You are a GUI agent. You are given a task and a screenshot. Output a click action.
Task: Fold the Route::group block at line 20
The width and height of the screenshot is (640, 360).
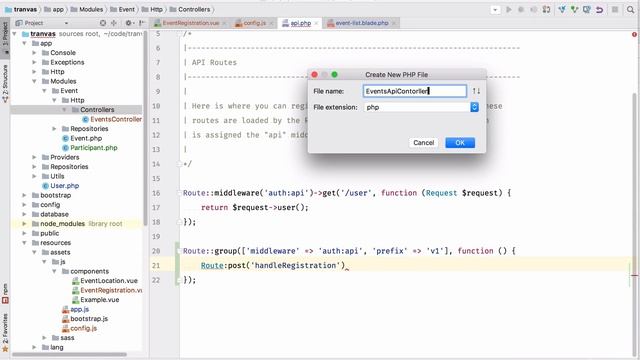[178, 251]
